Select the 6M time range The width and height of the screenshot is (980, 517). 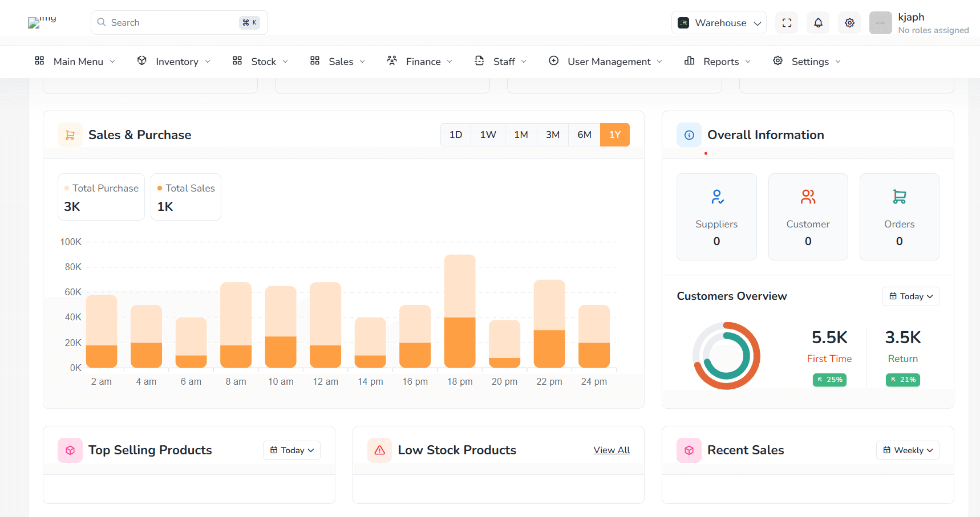click(584, 135)
